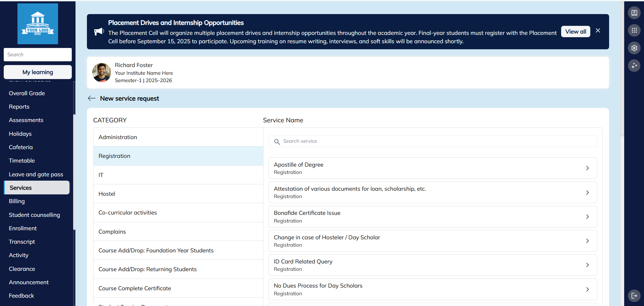Image resolution: width=644 pixels, height=306 pixels.
Task: Expand the Apostille of Degree service
Action: tap(587, 168)
